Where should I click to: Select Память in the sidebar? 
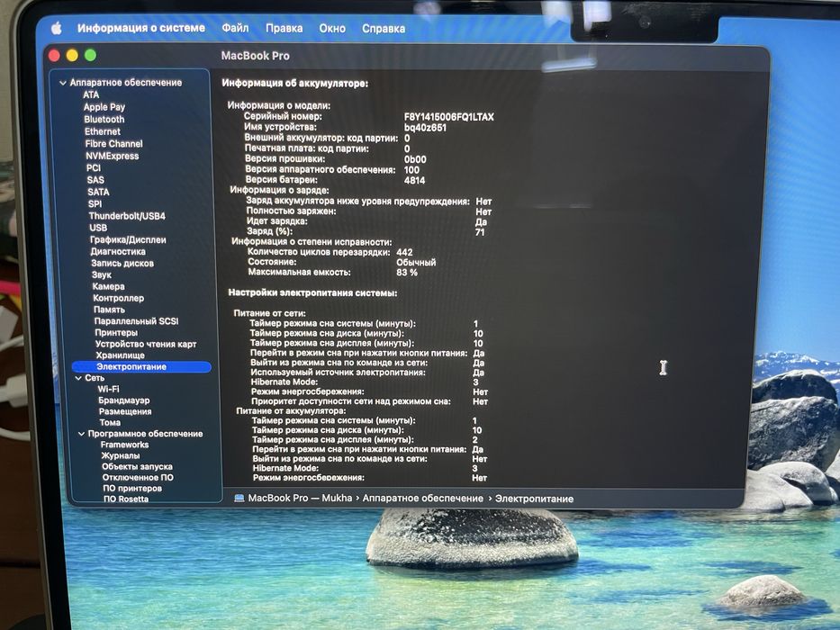click(109, 310)
